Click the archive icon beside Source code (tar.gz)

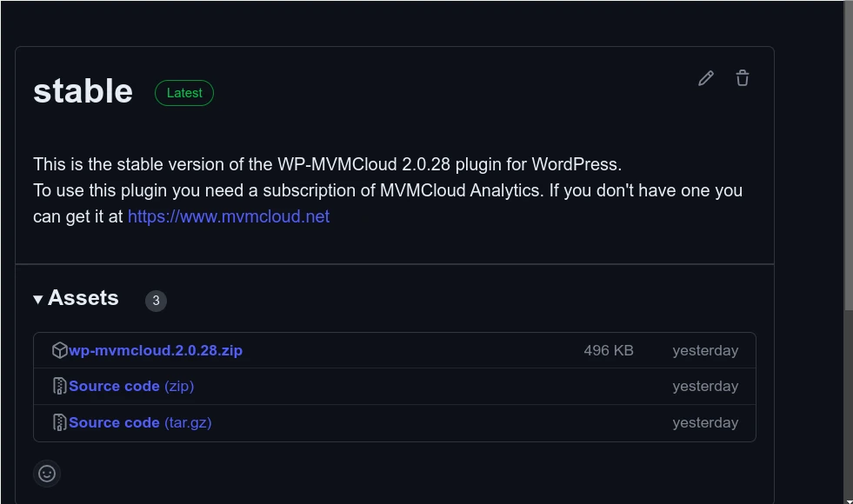(59, 422)
